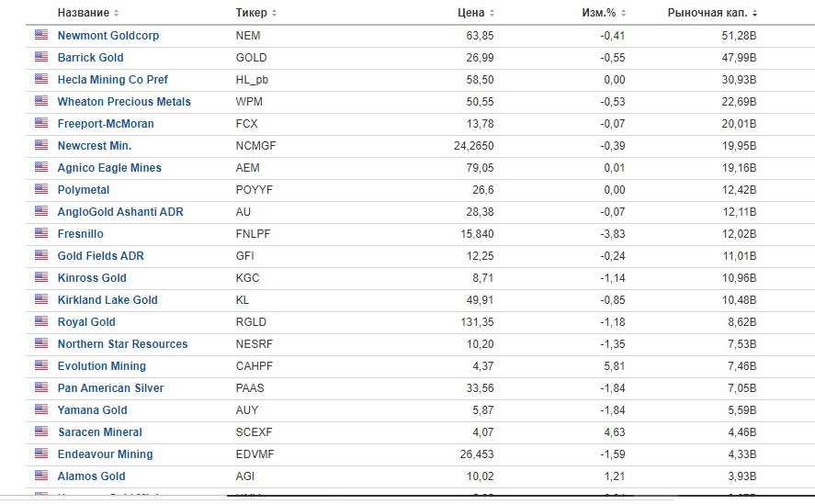Image resolution: width=815 pixels, height=504 pixels.
Task: Sort by Изм.% column header
Action: [604, 13]
